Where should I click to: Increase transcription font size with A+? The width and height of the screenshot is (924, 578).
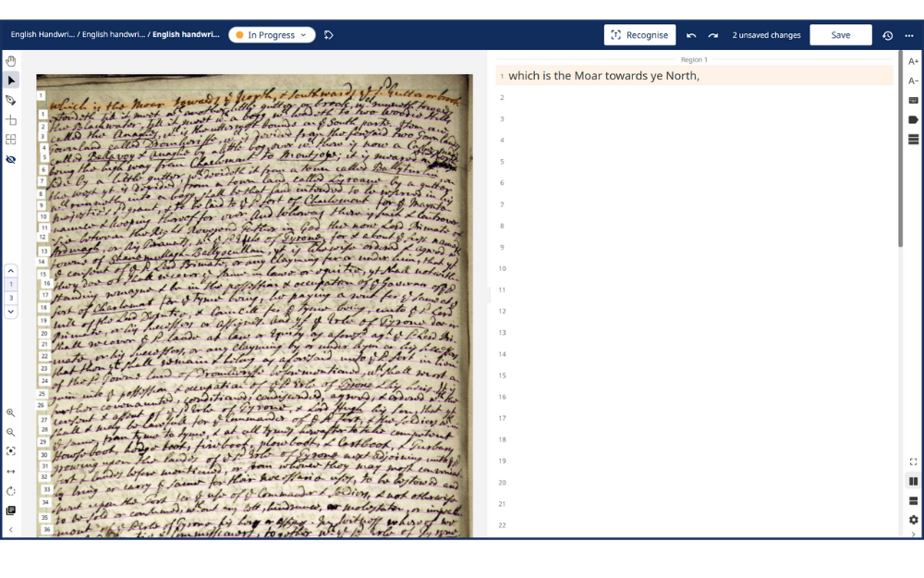913,60
